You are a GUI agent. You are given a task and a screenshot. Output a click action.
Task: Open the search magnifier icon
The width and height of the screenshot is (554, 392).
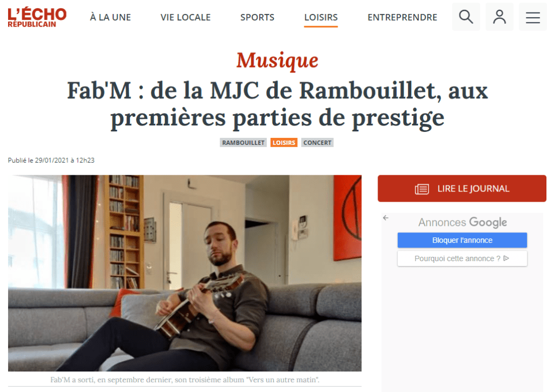click(466, 17)
